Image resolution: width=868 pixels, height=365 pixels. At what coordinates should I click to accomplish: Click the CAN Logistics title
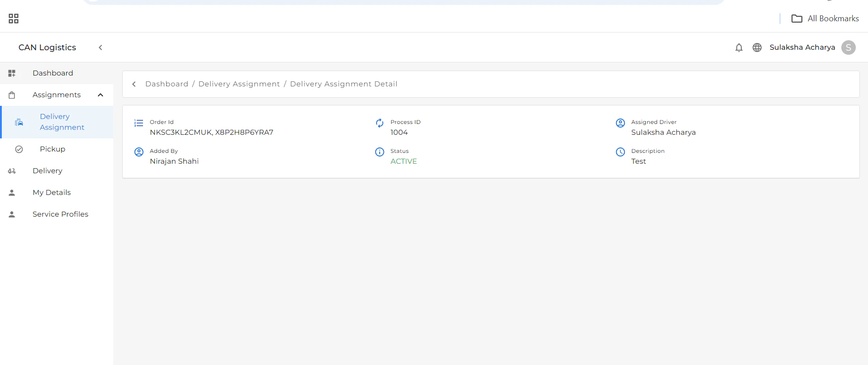47,47
